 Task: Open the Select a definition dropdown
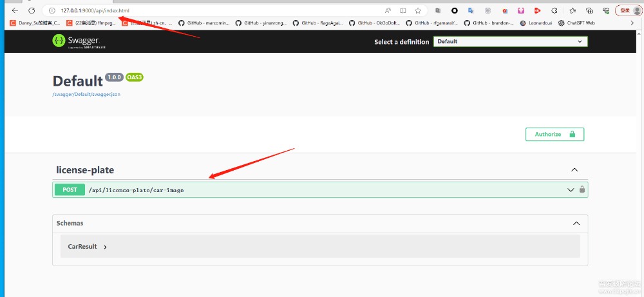tap(510, 41)
